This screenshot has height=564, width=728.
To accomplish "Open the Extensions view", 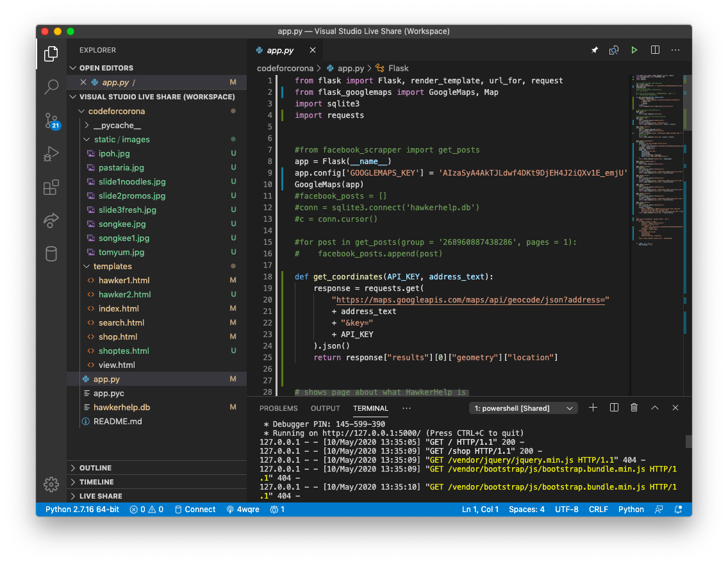I will click(51, 187).
